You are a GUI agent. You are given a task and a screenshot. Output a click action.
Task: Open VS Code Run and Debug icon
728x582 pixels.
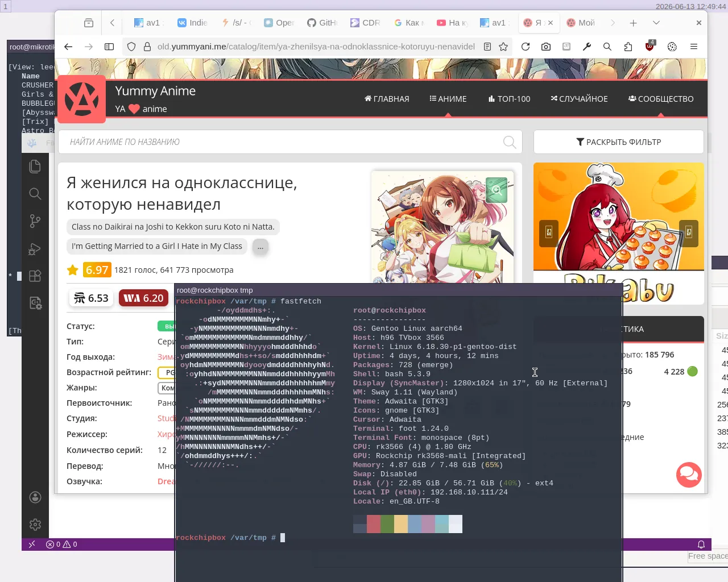(35, 248)
